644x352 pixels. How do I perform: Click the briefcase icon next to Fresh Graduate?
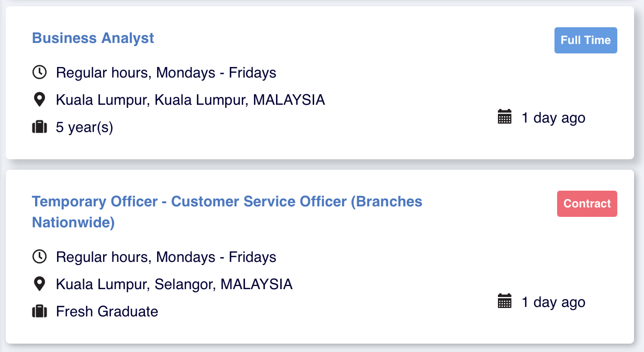tap(40, 311)
